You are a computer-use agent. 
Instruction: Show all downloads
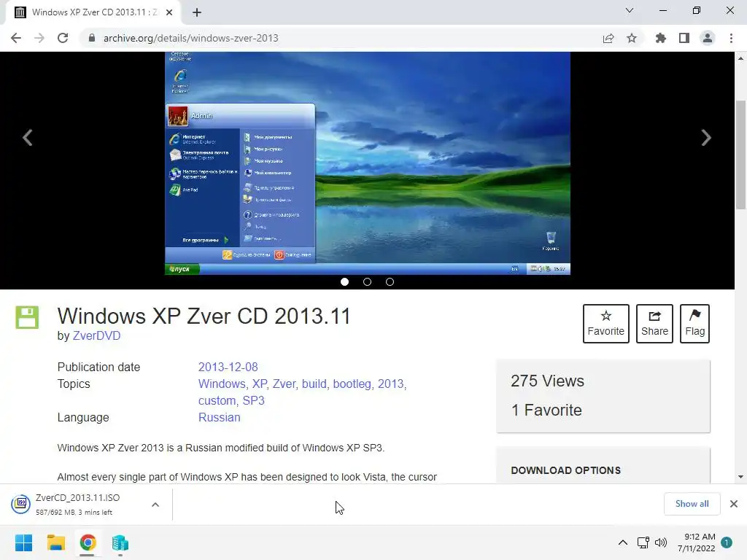(692, 504)
